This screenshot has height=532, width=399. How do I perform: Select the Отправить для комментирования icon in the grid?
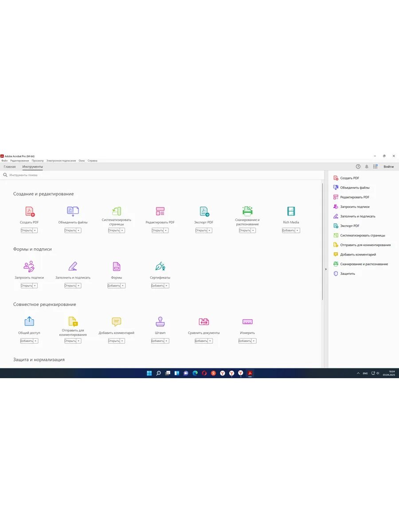[x=73, y=321]
